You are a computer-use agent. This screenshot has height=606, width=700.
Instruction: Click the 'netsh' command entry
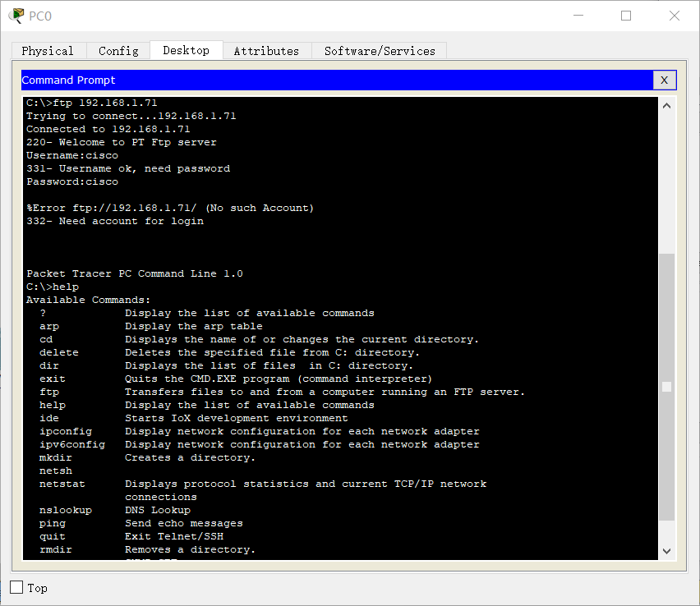point(55,471)
